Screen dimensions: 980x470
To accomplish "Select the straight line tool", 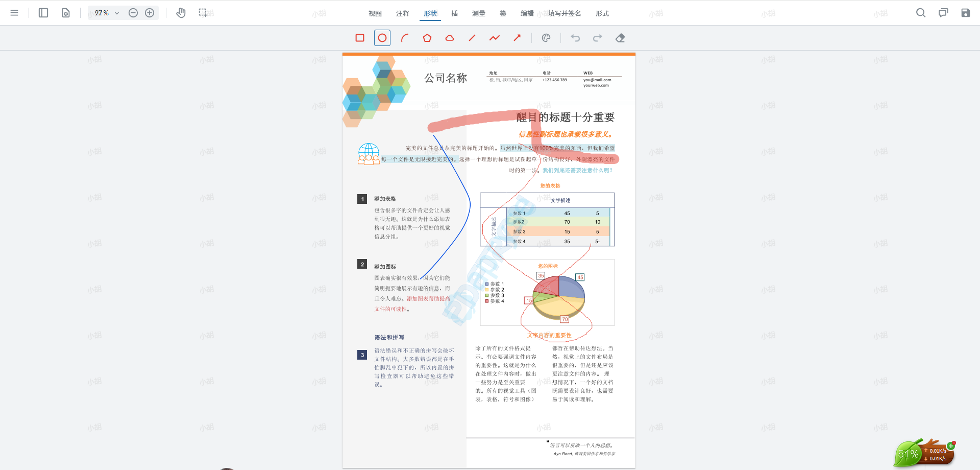I will coord(472,38).
